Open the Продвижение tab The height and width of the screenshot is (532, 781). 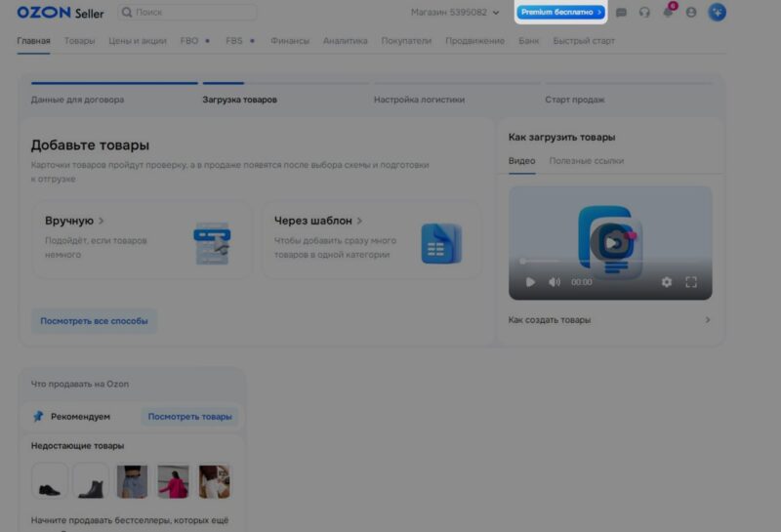(x=474, y=41)
